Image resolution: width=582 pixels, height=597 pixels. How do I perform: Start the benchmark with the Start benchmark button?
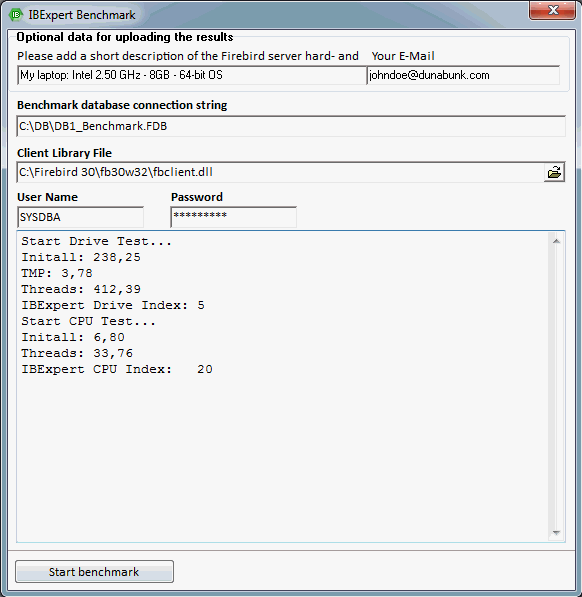coord(94,571)
